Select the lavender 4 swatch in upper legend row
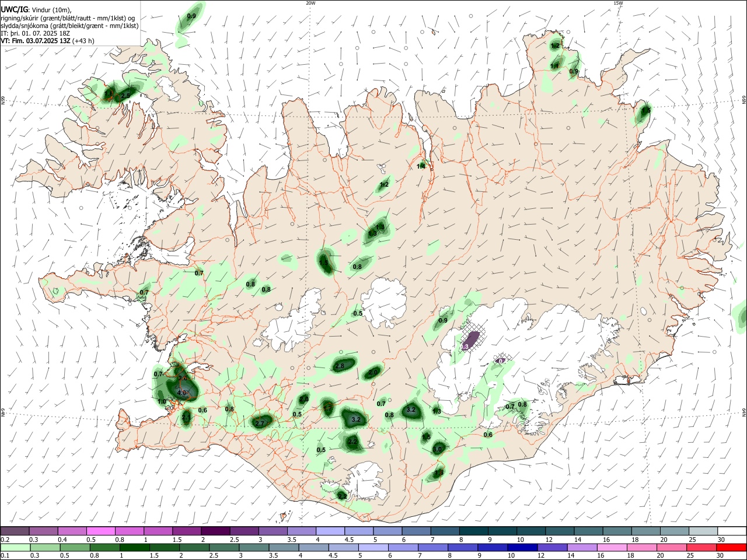 329,531
